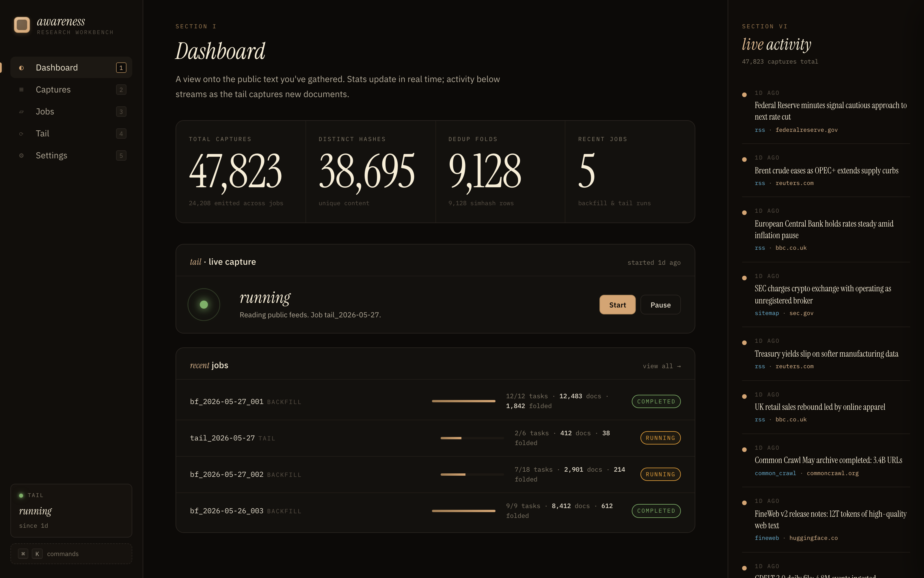Screen dimensions: 924x578
Task: Open Common Crawl May archive headline
Action: (828, 460)
